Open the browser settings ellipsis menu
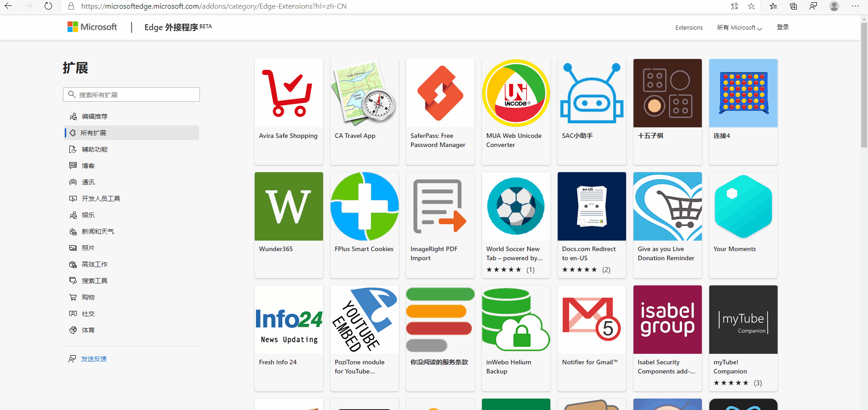868x410 pixels. tap(855, 6)
